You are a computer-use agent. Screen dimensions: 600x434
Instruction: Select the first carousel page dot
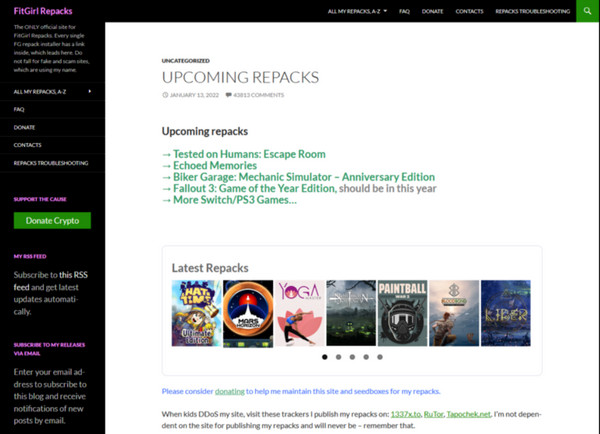[325, 357]
